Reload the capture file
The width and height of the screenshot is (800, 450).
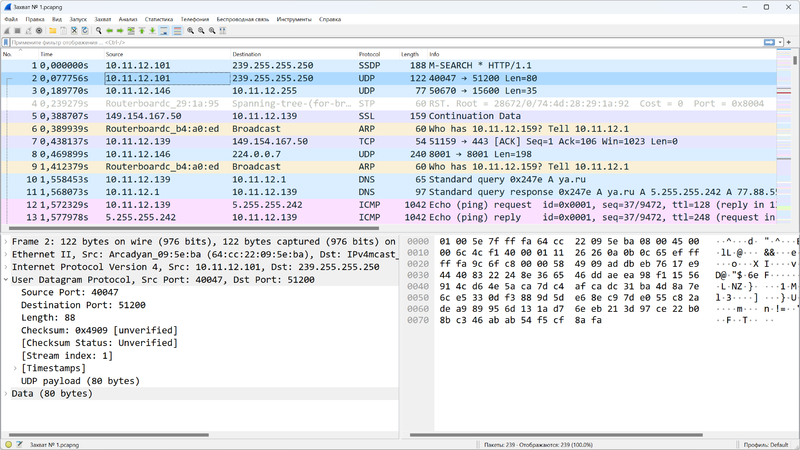tap(85, 31)
